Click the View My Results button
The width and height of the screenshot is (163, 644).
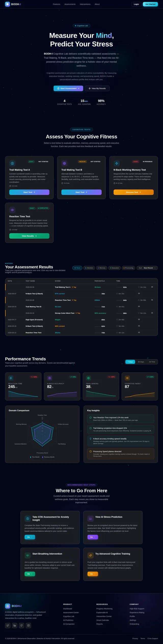[97, 88]
